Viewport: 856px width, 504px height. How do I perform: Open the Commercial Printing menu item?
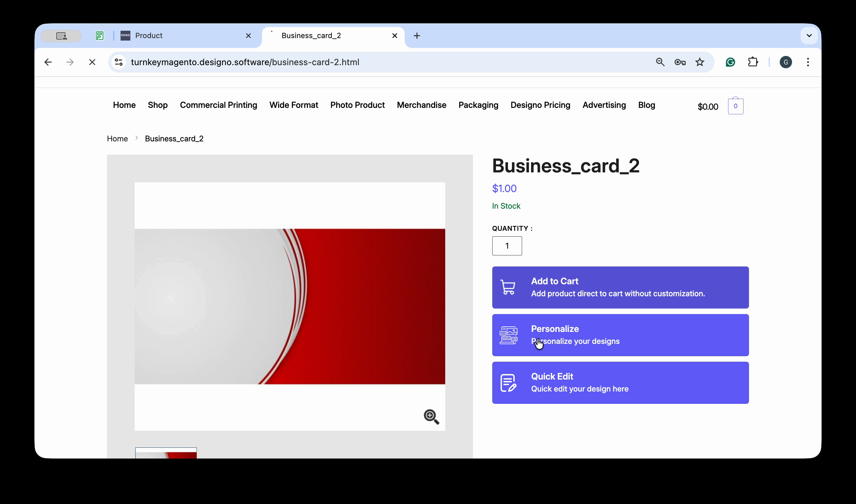pos(218,105)
